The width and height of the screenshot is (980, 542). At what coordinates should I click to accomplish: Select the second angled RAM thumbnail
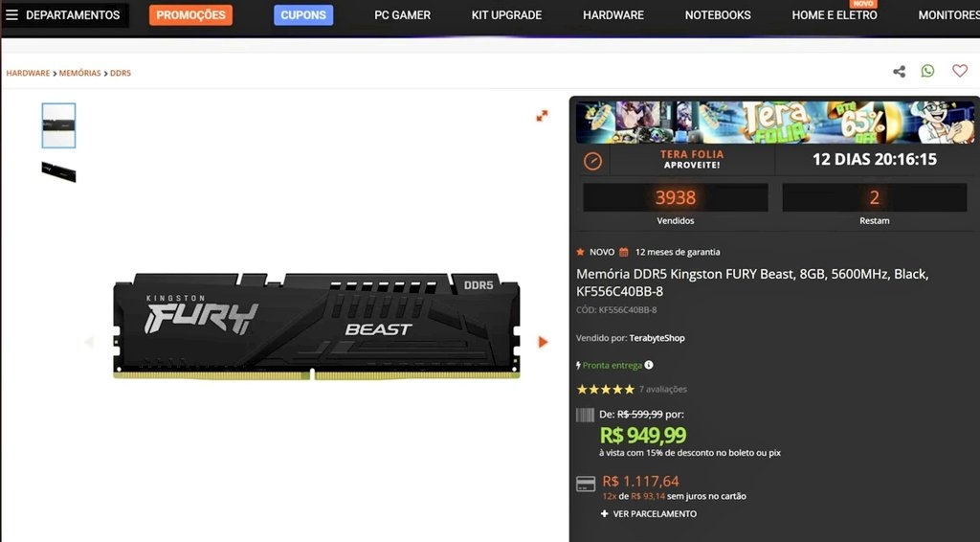(58, 172)
